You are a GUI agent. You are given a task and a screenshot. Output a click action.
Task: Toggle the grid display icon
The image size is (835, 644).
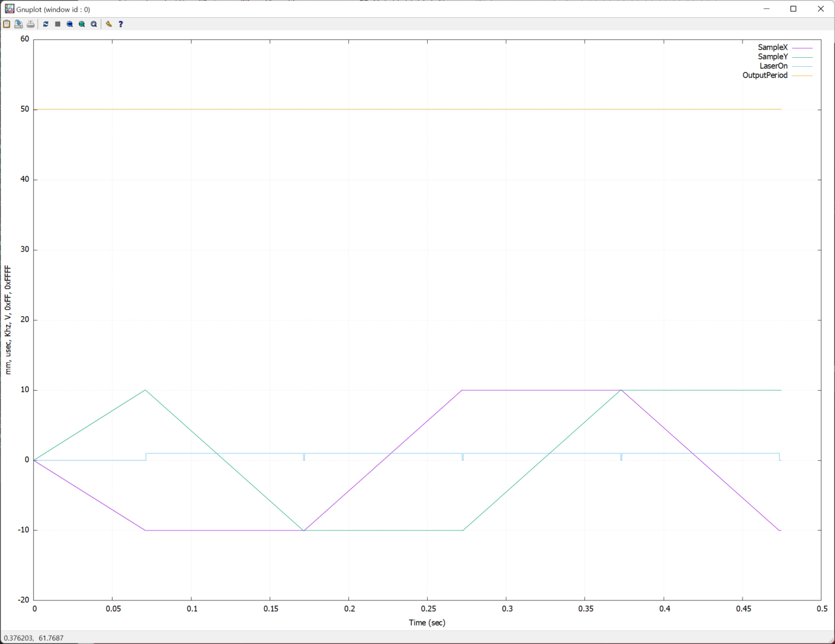point(58,24)
